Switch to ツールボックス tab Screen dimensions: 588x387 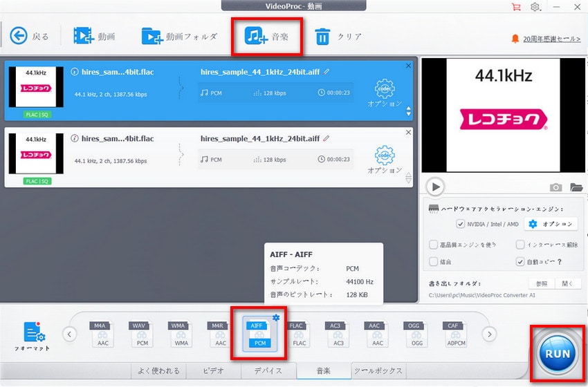coord(378,370)
